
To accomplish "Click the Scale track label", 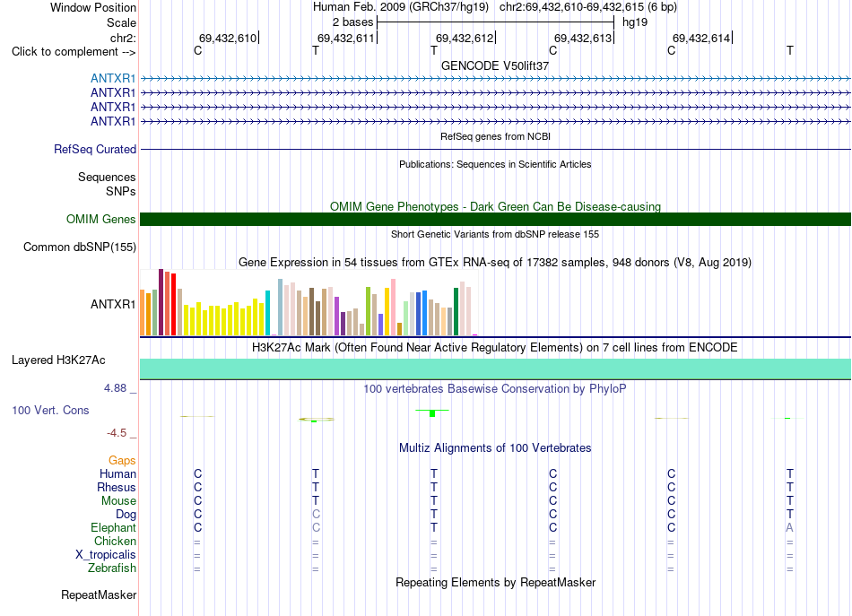I will coord(121,22).
